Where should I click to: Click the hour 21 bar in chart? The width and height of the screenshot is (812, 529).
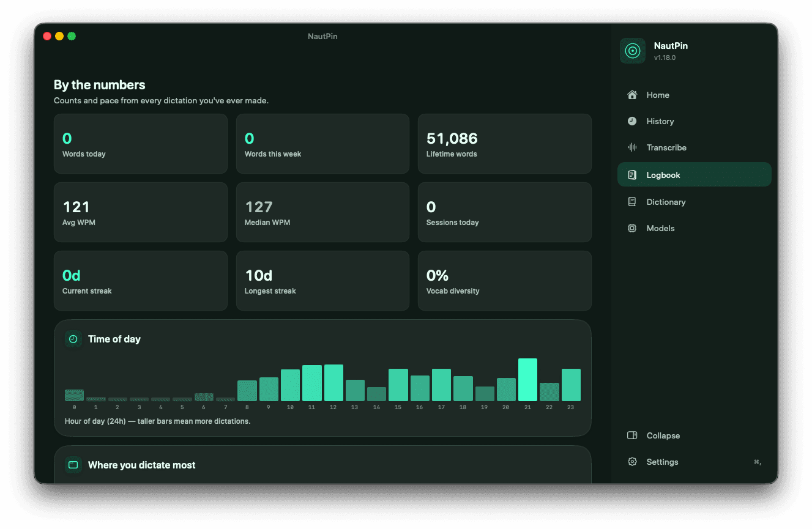pos(527,380)
